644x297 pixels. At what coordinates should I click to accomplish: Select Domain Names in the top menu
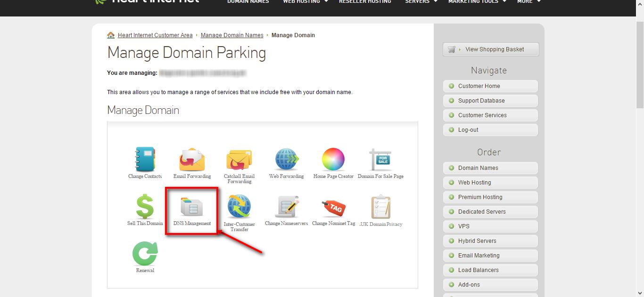248,2
